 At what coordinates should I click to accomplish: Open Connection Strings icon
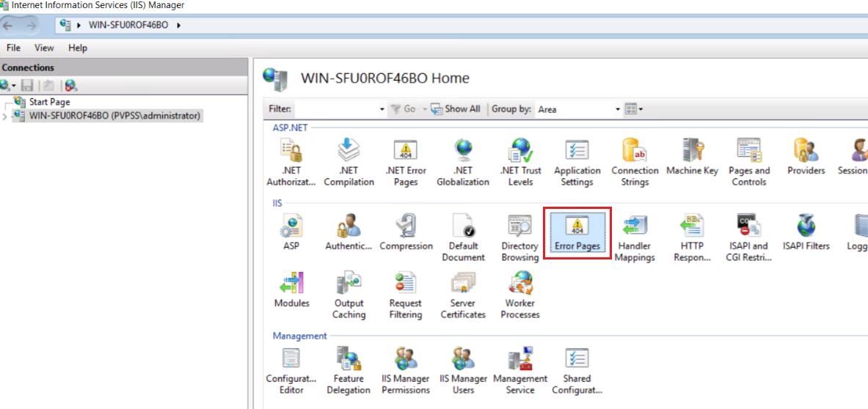pyautogui.click(x=635, y=163)
